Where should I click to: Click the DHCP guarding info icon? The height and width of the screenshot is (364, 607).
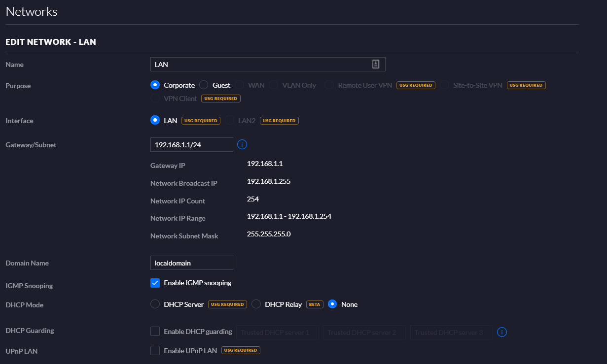[x=502, y=332]
